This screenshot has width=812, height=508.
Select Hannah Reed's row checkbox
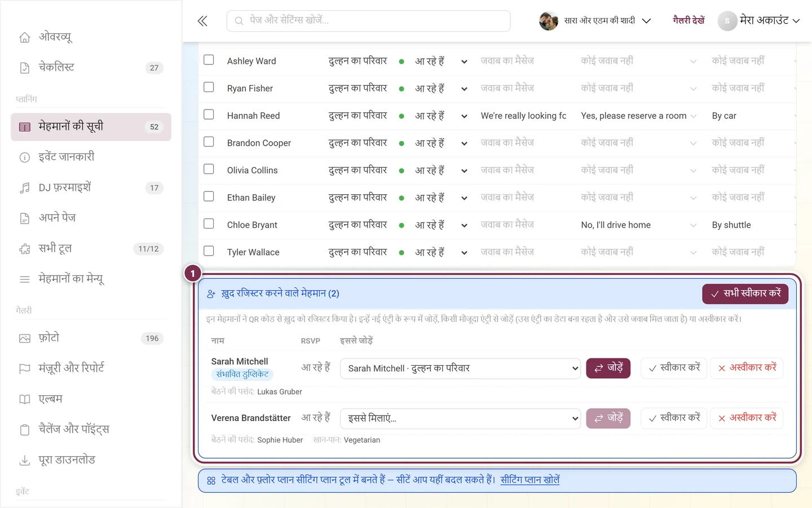[209, 115]
